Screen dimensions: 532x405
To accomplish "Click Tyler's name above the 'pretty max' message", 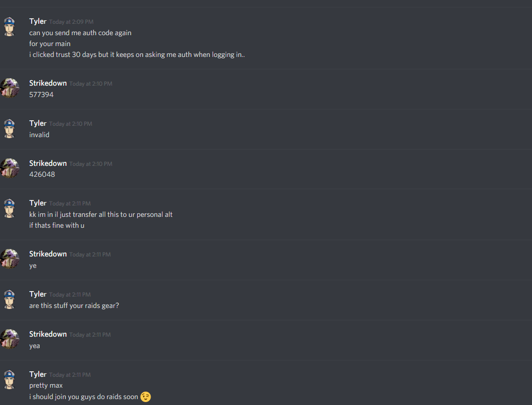I will (x=38, y=374).
